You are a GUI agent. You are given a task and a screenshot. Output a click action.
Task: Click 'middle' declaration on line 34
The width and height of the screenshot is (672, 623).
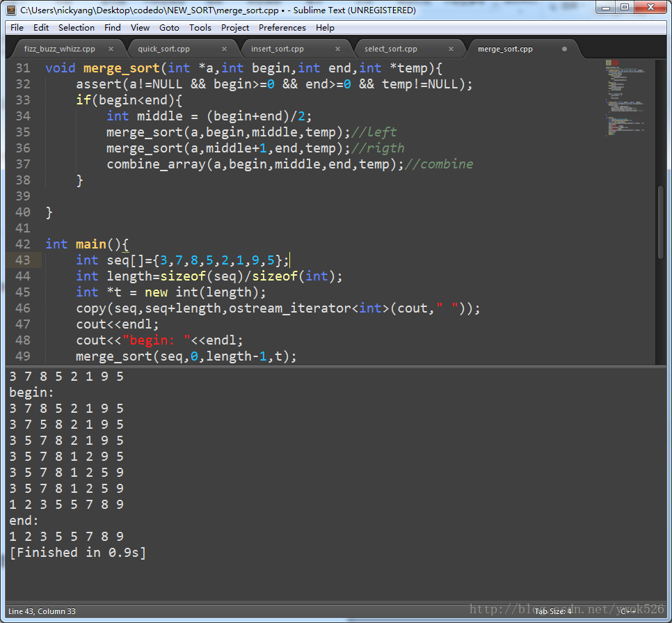click(159, 116)
